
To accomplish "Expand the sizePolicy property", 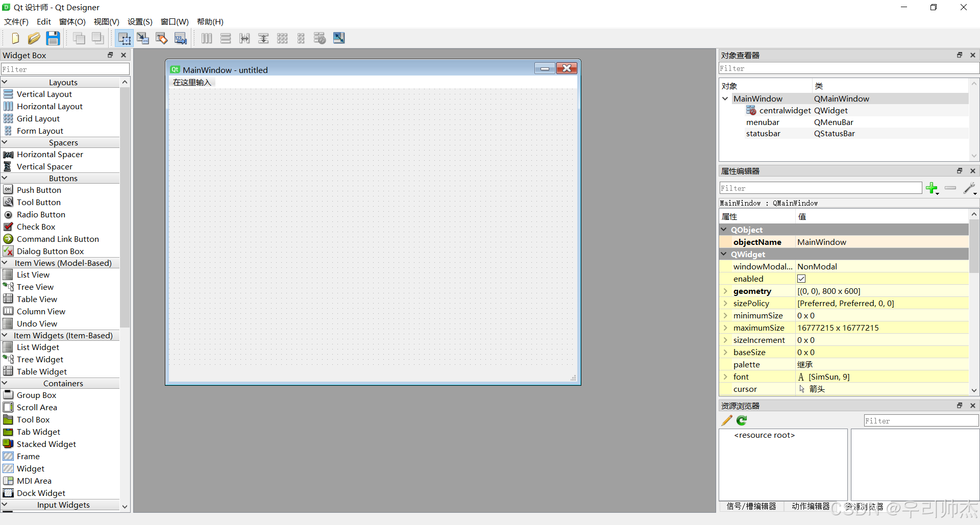I will (726, 303).
